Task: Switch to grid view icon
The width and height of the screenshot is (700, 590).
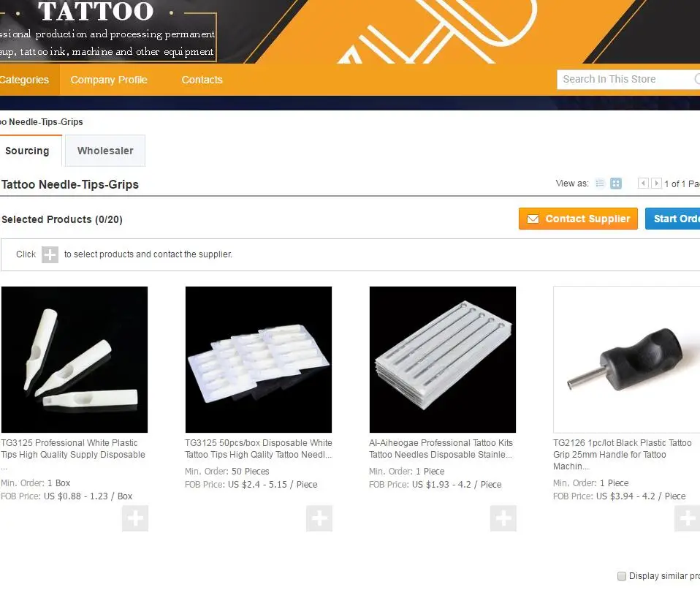Action: pos(616,184)
